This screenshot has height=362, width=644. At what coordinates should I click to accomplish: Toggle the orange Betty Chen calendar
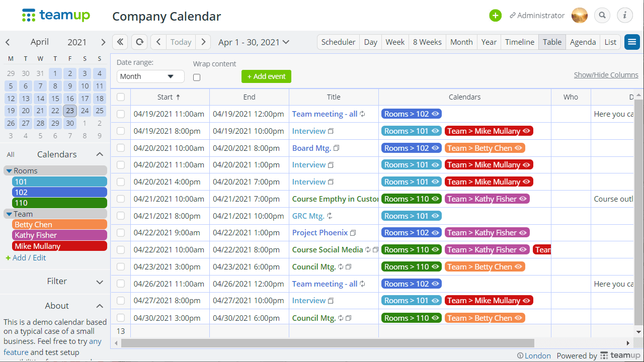59,225
